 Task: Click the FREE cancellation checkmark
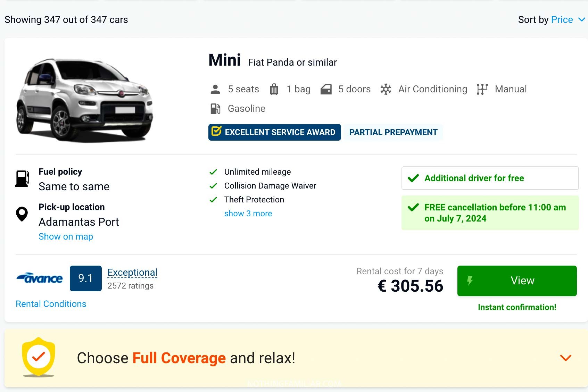(x=413, y=208)
